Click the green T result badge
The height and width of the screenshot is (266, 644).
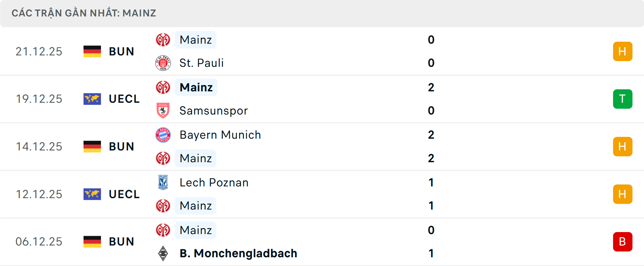click(x=623, y=99)
